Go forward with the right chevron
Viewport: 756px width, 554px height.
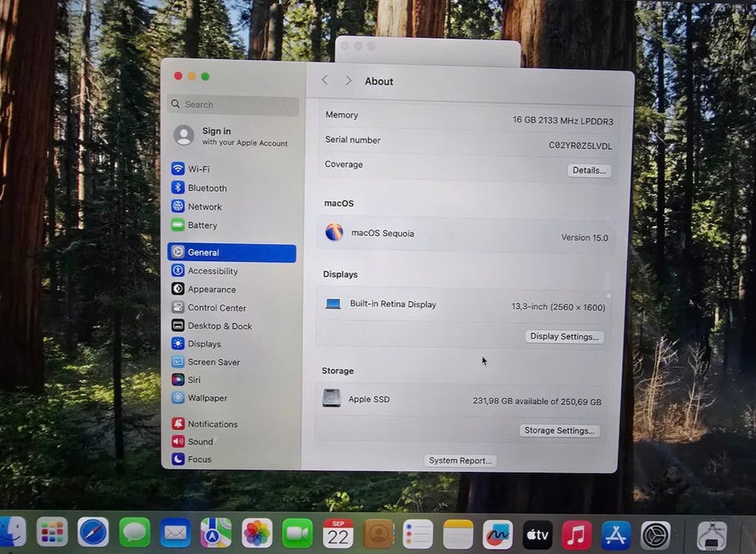[x=348, y=80]
